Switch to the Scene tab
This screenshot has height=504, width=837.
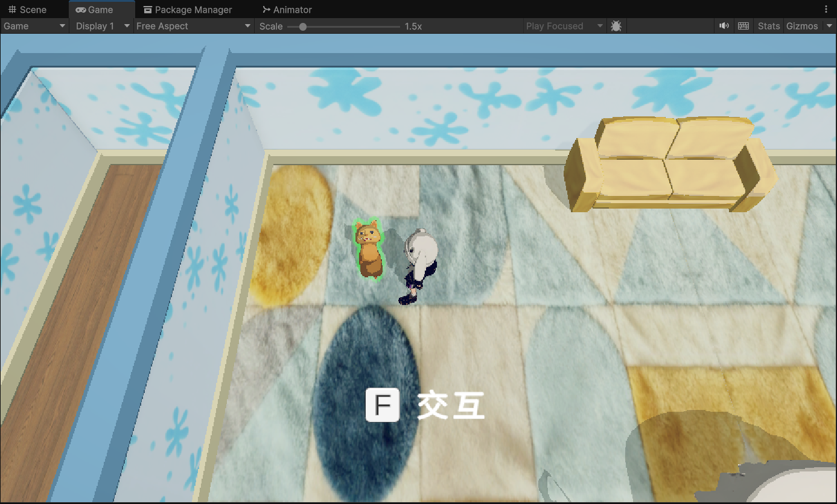coord(27,10)
